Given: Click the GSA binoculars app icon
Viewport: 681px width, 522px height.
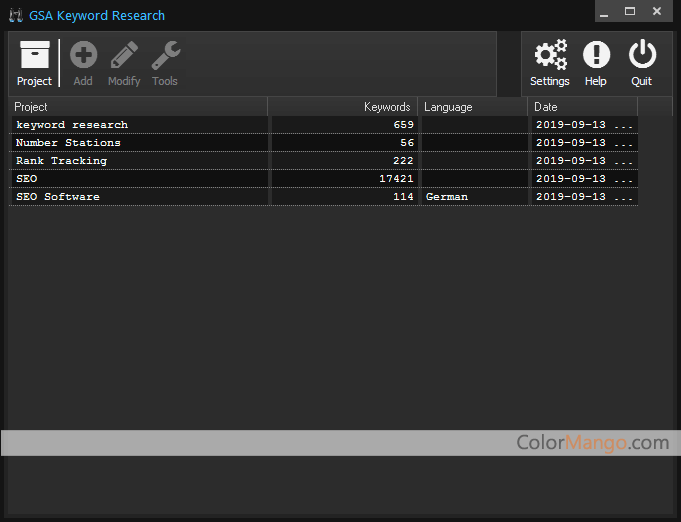Looking at the screenshot, I should point(16,16).
